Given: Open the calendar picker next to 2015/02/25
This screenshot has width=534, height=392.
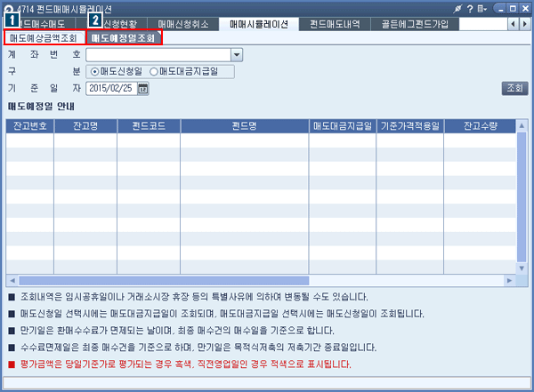Looking at the screenshot, I should (x=143, y=89).
